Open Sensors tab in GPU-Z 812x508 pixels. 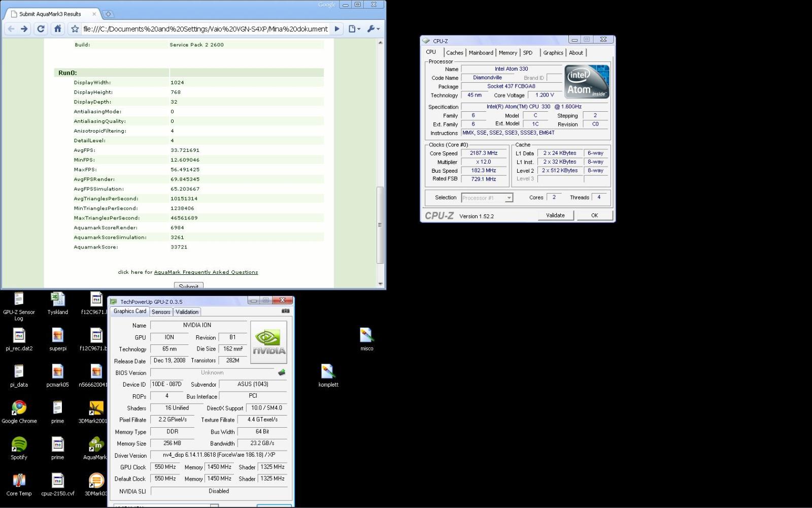(161, 312)
